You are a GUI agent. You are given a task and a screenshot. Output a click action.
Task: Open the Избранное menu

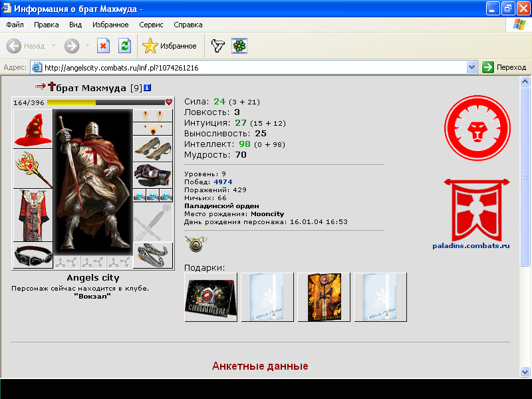pos(110,25)
